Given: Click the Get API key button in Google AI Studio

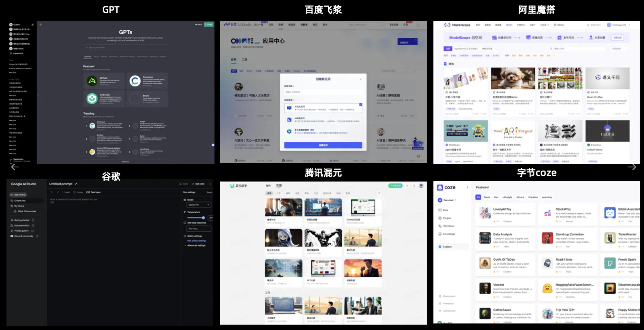Looking at the screenshot, I should point(18,195).
